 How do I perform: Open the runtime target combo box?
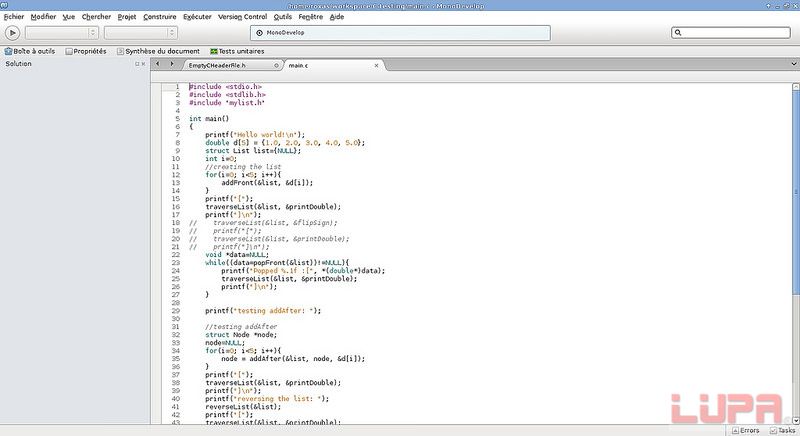pyautogui.click(x=140, y=33)
